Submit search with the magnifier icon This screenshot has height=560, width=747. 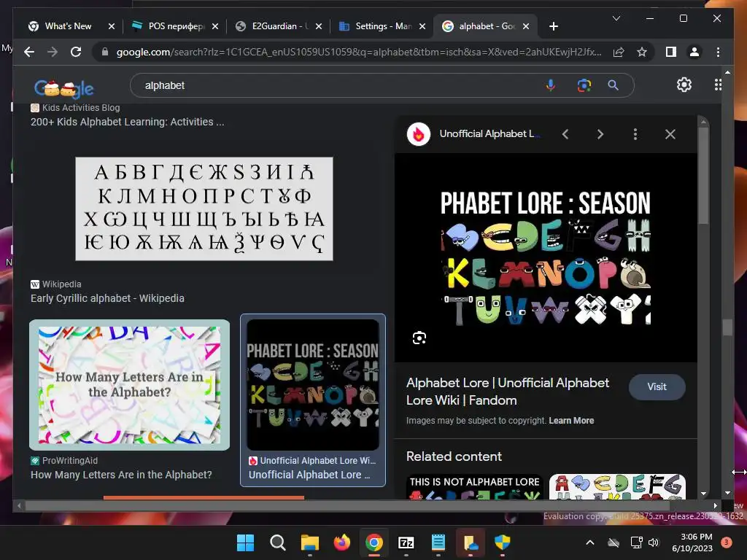point(613,85)
